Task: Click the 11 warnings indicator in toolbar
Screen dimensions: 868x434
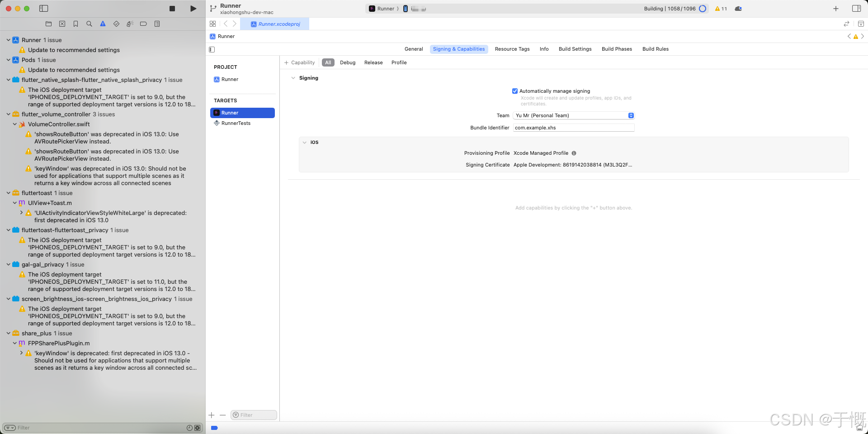Action: 721,9
